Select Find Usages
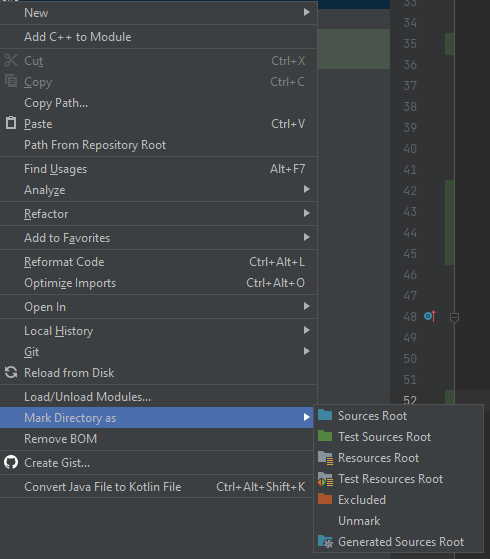 point(159,169)
